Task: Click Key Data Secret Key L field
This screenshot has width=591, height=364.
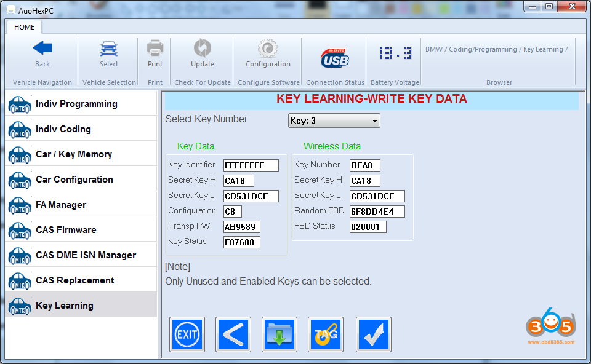Action: (x=251, y=197)
